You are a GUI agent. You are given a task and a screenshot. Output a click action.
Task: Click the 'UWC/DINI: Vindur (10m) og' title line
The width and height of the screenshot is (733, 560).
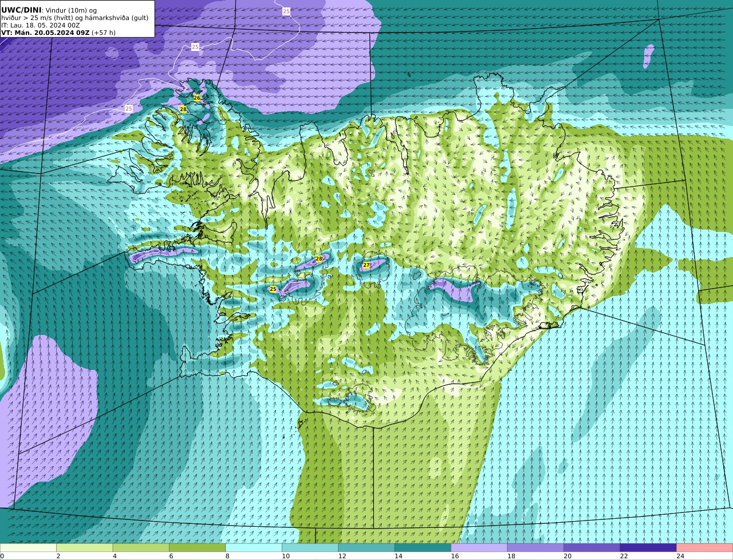click(49, 10)
